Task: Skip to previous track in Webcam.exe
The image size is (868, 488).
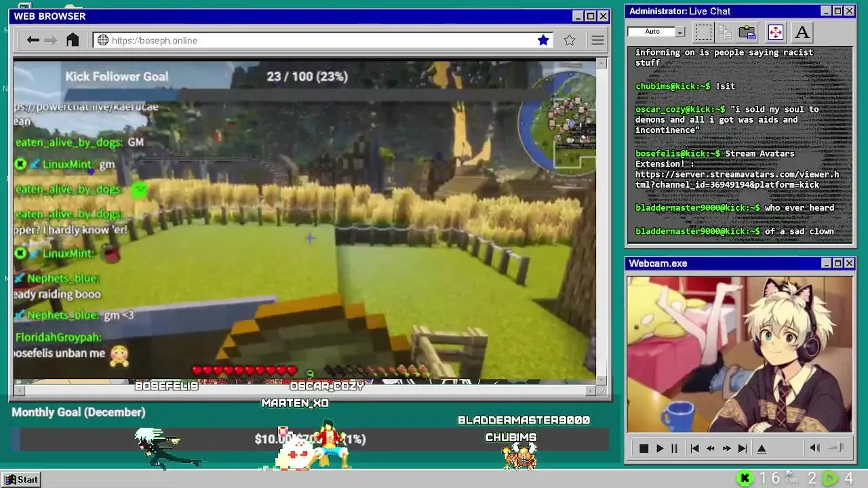Action: [694, 448]
